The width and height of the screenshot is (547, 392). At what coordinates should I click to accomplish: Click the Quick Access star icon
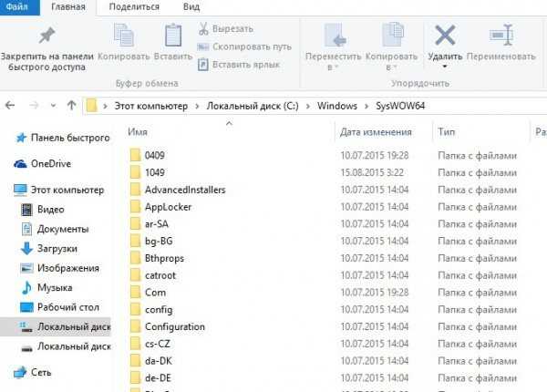tap(21, 138)
